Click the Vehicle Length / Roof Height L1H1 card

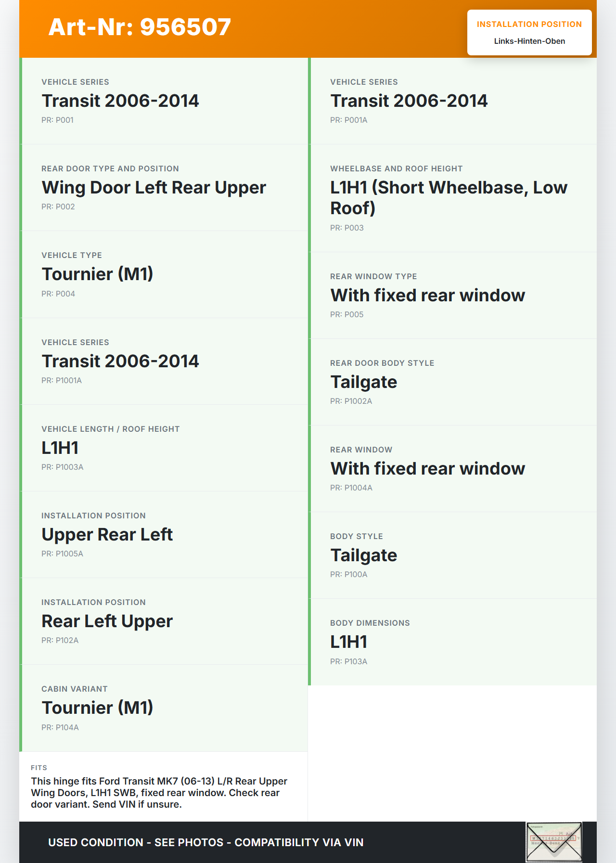pyautogui.click(x=165, y=448)
